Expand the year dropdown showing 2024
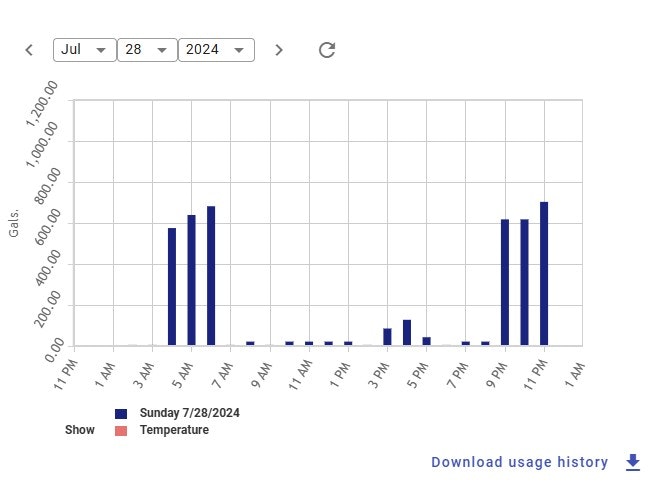This screenshot has width=657, height=489. (216, 50)
